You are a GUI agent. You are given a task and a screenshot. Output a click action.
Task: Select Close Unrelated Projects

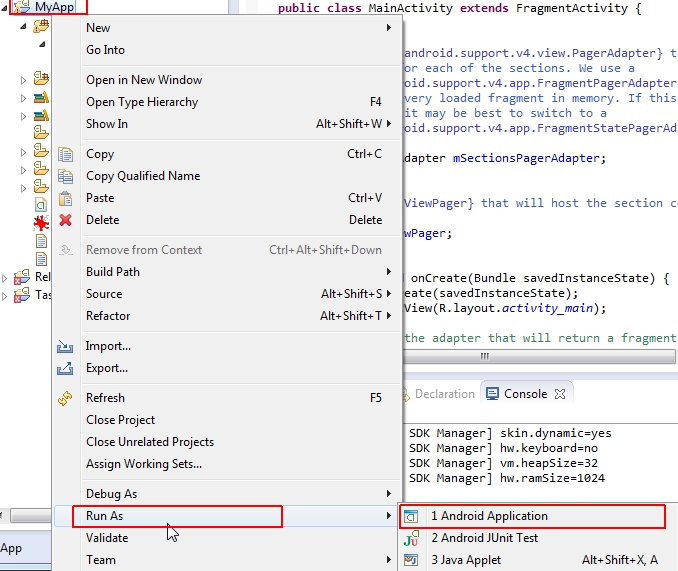coord(150,442)
